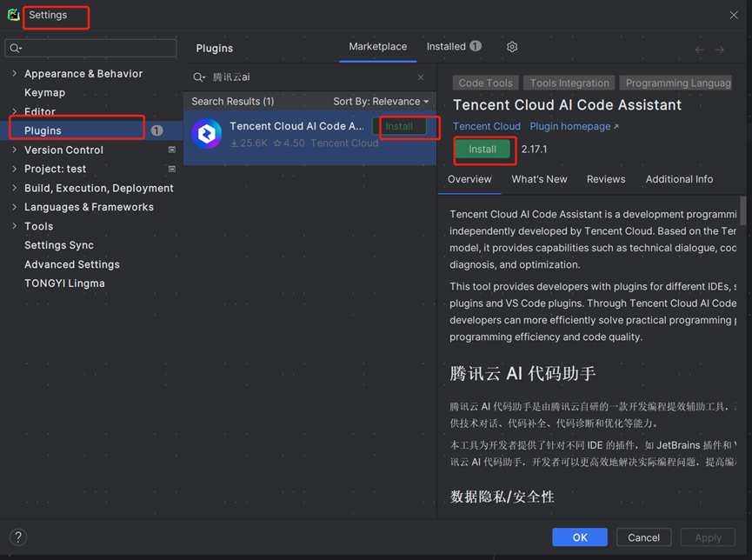Click the Plugins update count badge

(156, 130)
